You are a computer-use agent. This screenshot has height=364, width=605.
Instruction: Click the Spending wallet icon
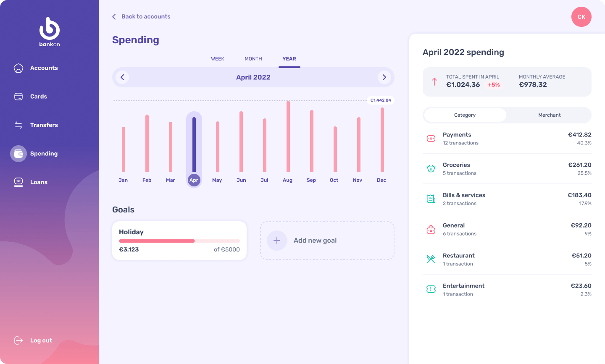[18, 154]
